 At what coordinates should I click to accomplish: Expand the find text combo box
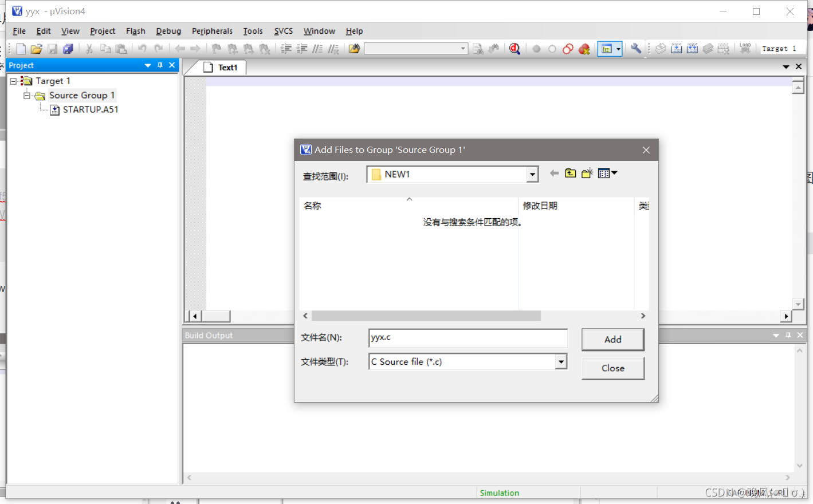pos(463,49)
